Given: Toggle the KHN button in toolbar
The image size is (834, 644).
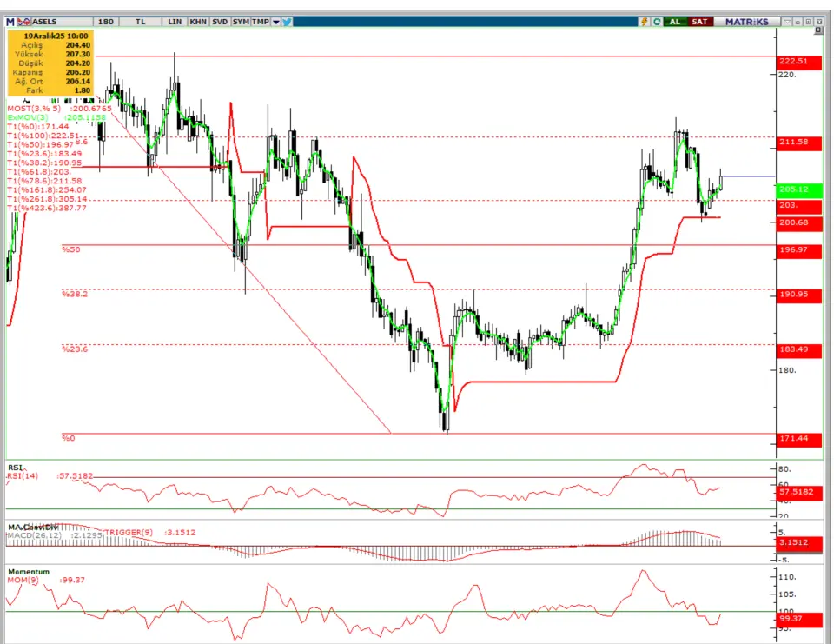Looking at the screenshot, I should pyautogui.click(x=196, y=22).
